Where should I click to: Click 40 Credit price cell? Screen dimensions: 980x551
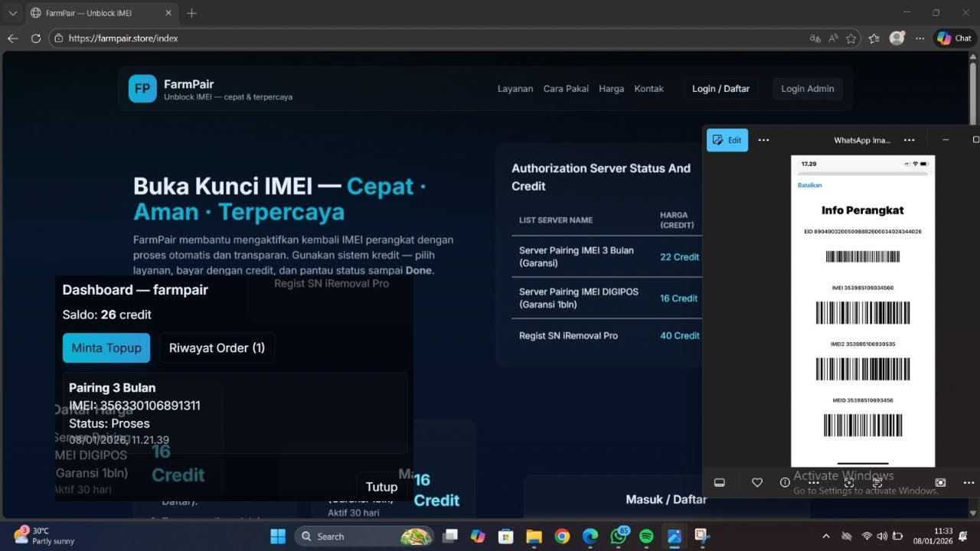(x=680, y=336)
